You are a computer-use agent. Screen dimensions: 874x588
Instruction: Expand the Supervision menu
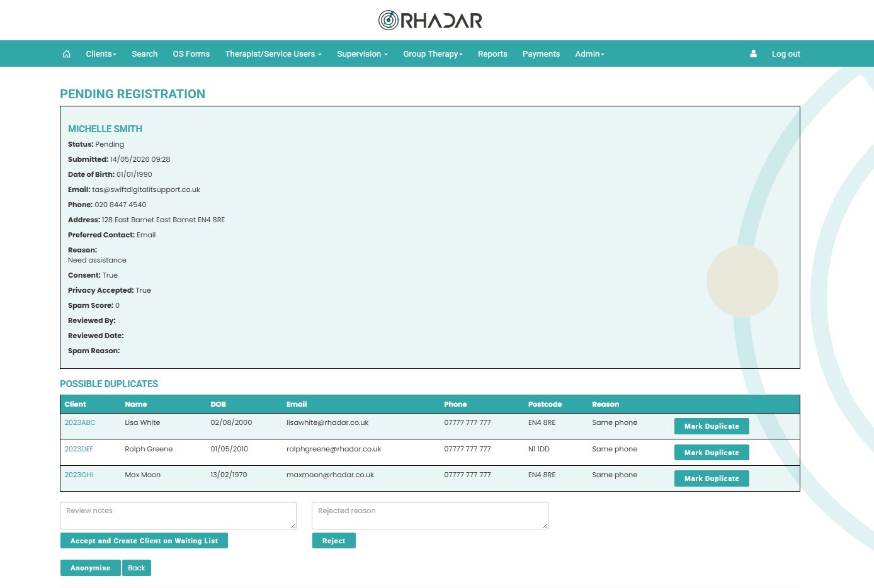362,54
